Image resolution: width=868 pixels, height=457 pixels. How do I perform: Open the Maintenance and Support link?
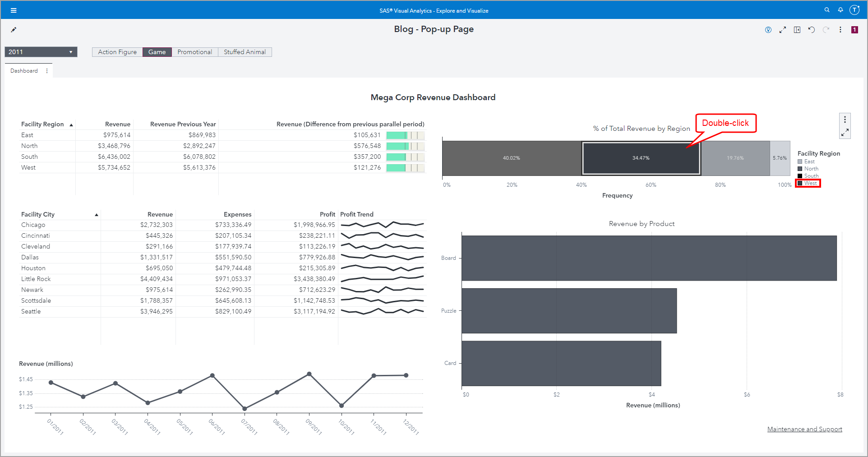pyautogui.click(x=804, y=429)
